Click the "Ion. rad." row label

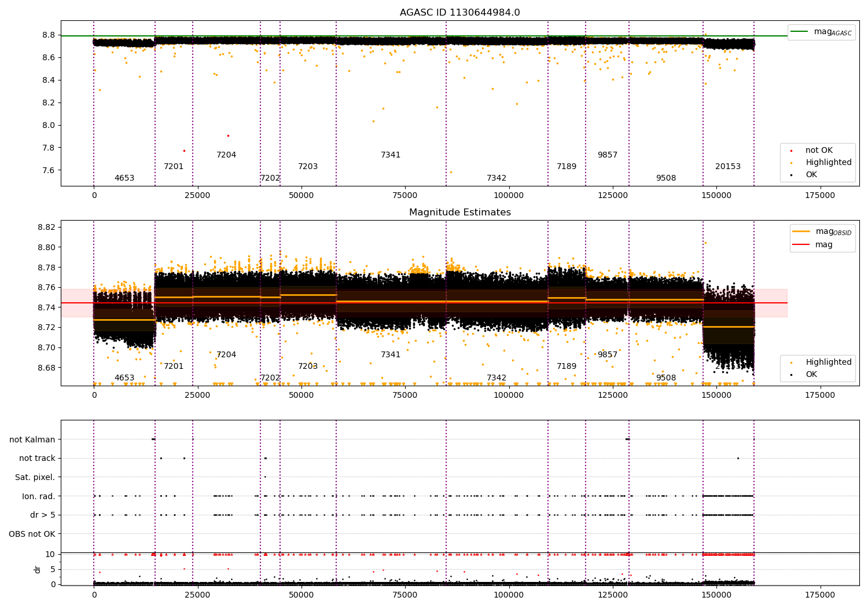point(39,496)
